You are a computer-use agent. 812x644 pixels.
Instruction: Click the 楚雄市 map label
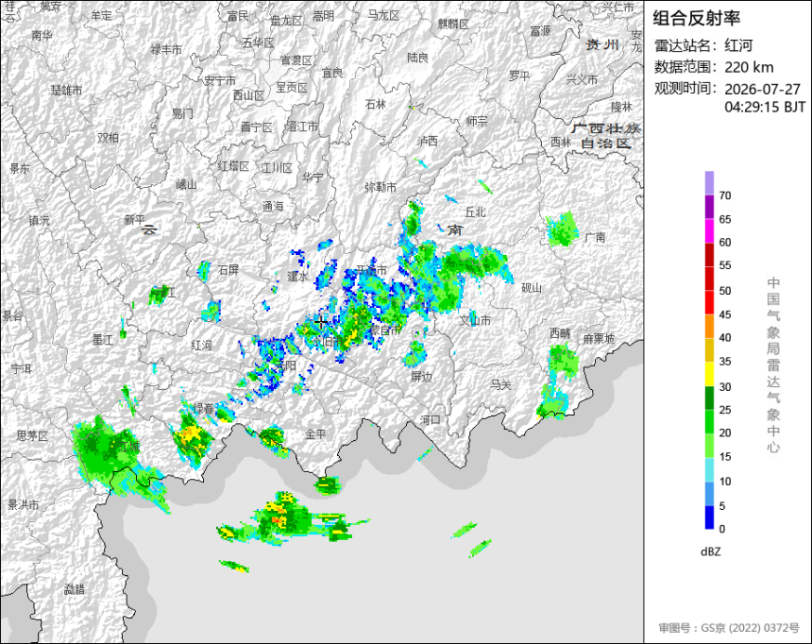coord(66,90)
